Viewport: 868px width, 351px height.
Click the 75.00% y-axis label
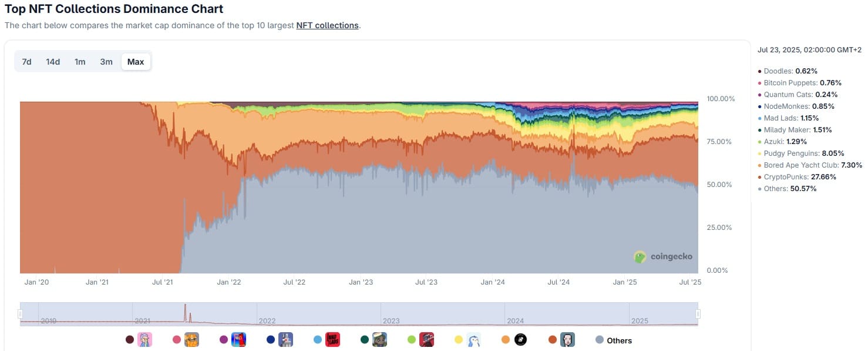(x=721, y=142)
